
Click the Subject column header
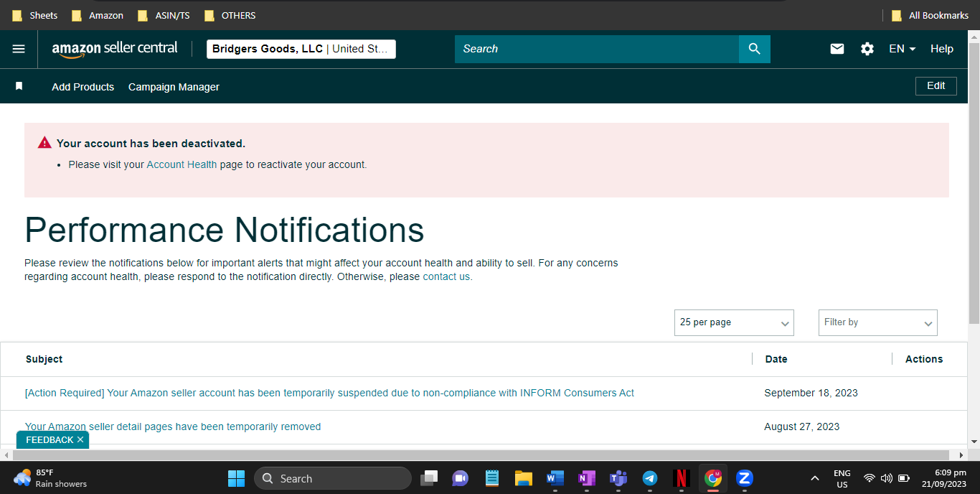click(44, 359)
